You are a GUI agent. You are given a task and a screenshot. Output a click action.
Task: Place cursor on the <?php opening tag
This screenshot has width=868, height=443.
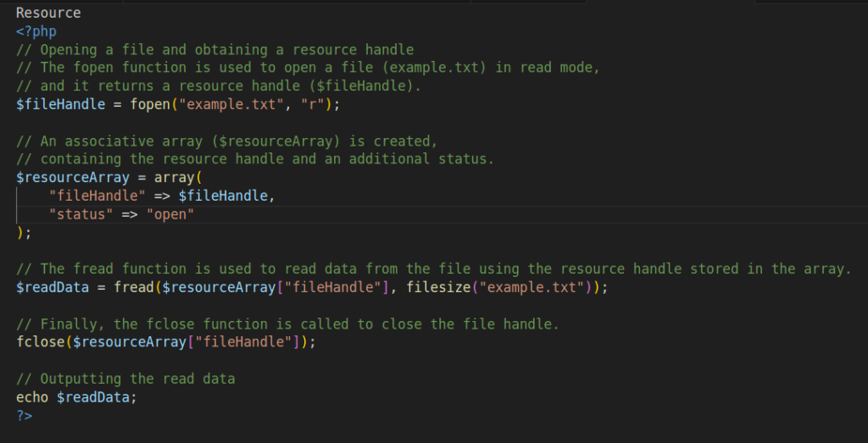[x=36, y=31]
